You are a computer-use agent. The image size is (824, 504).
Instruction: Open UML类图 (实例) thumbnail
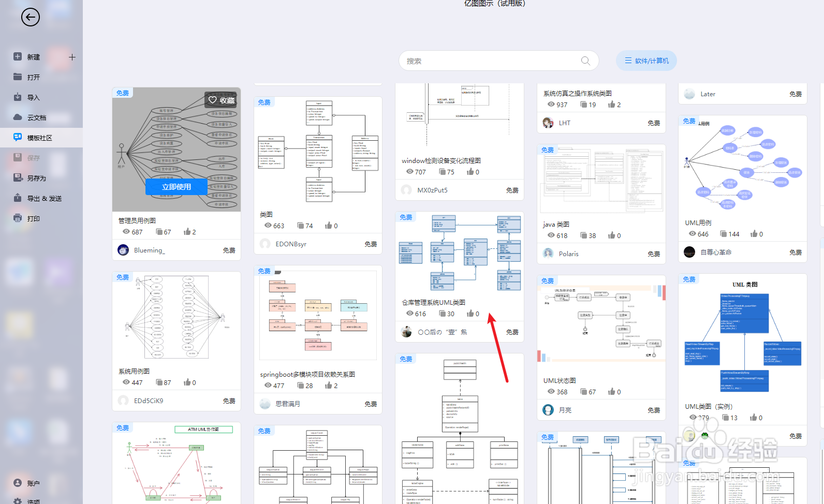pos(743,335)
